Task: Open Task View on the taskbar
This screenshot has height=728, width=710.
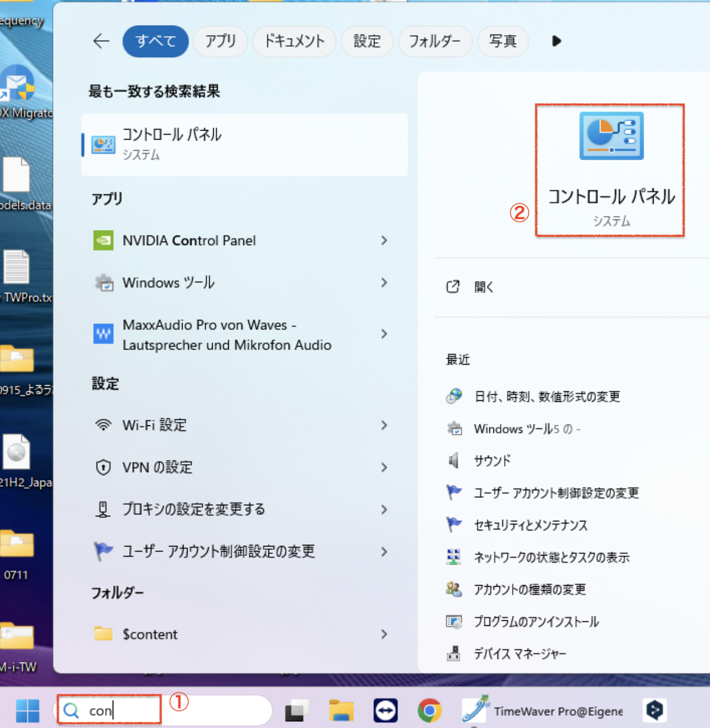Action: point(297,711)
